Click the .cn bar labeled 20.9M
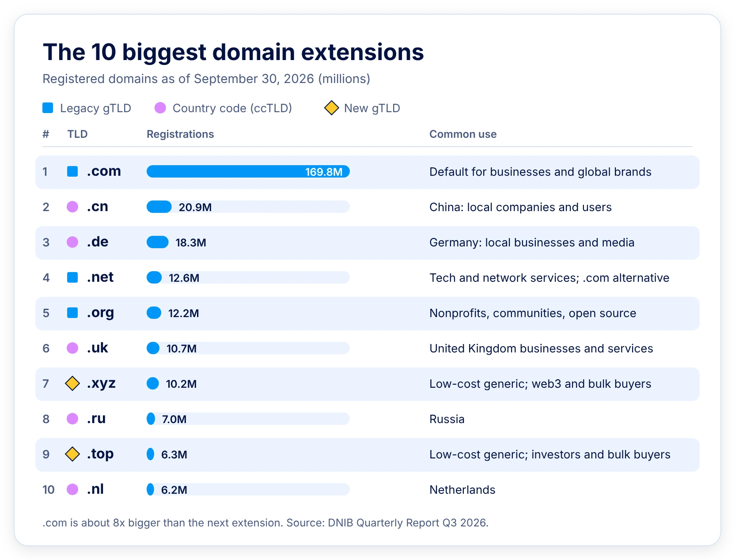Viewport: 735px width, 560px height. click(159, 207)
